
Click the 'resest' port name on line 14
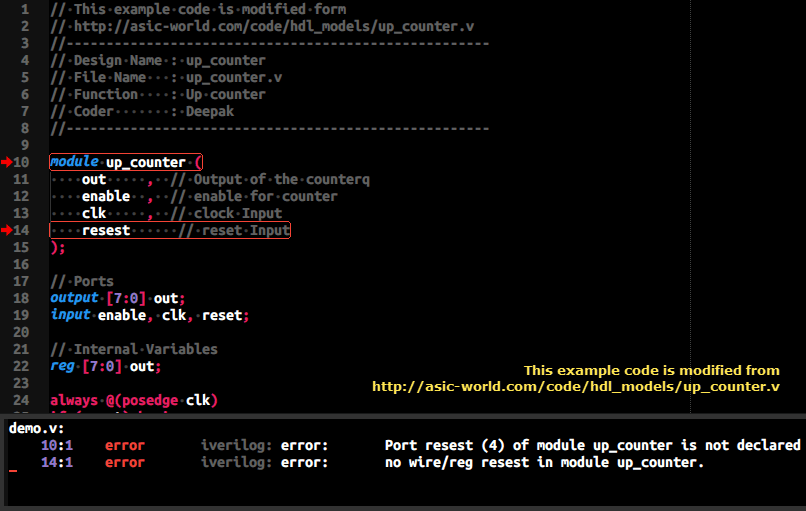pos(106,230)
